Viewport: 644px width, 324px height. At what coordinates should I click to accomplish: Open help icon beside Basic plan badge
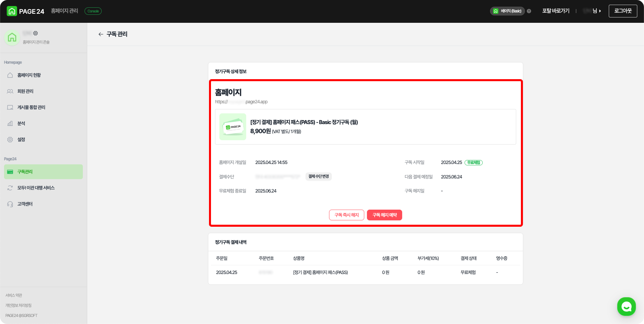pyautogui.click(x=529, y=11)
